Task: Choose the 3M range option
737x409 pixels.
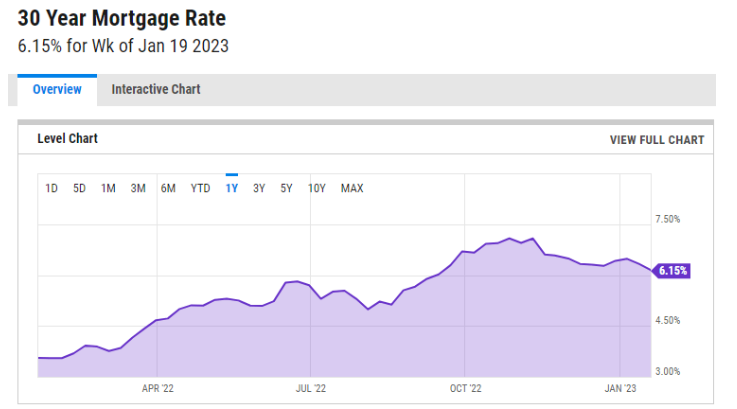Action: [x=138, y=188]
